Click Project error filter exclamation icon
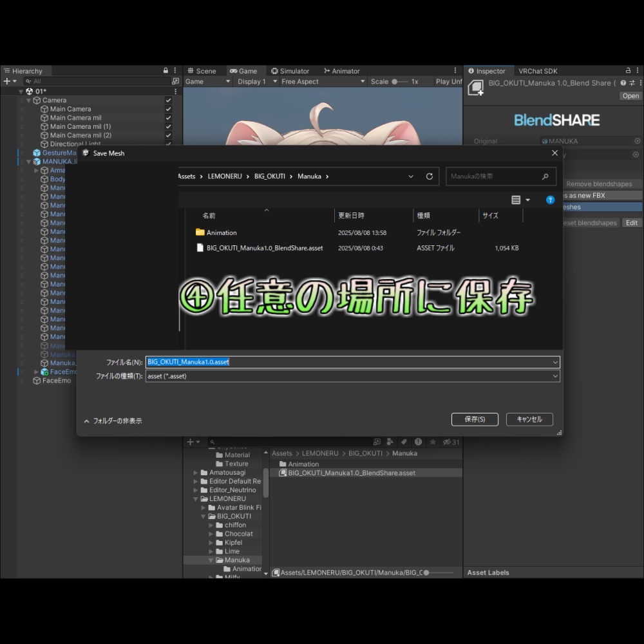 [418, 442]
